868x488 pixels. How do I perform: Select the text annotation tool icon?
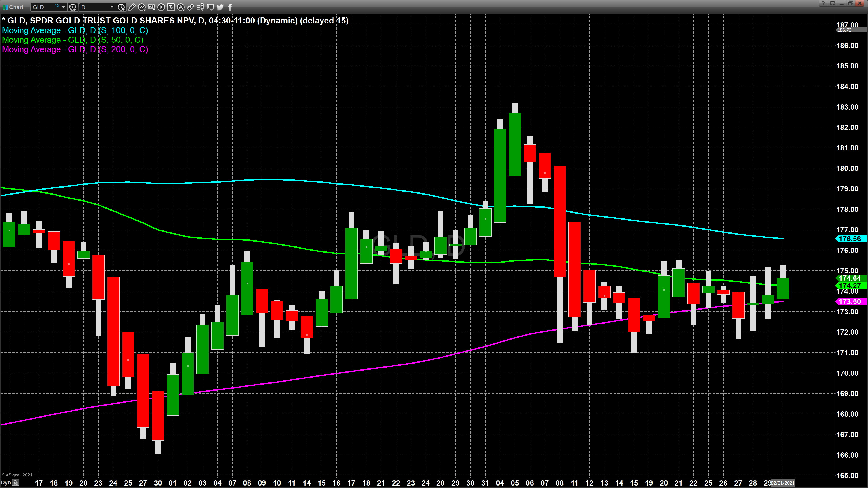click(x=171, y=7)
